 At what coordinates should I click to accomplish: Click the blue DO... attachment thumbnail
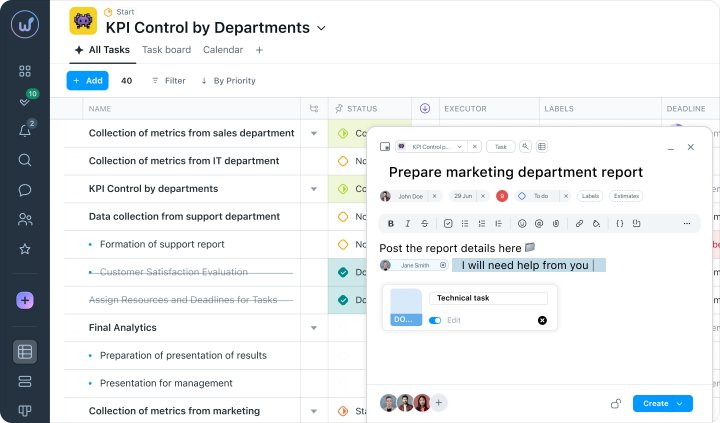406,307
